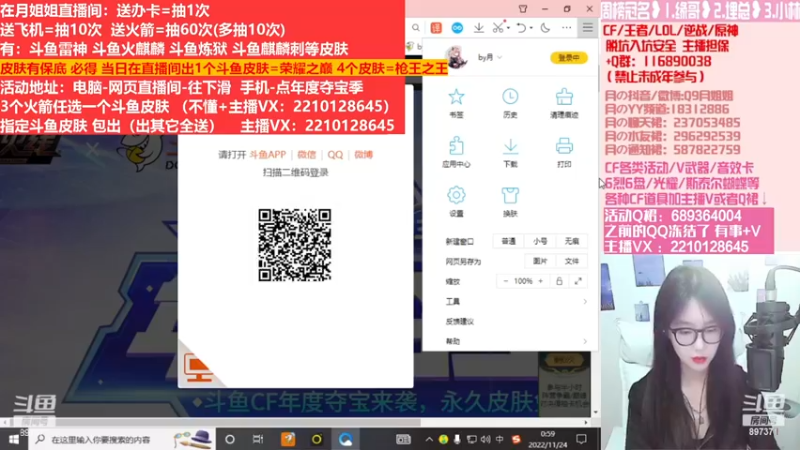Open the notification center icon

click(x=581, y=439)
